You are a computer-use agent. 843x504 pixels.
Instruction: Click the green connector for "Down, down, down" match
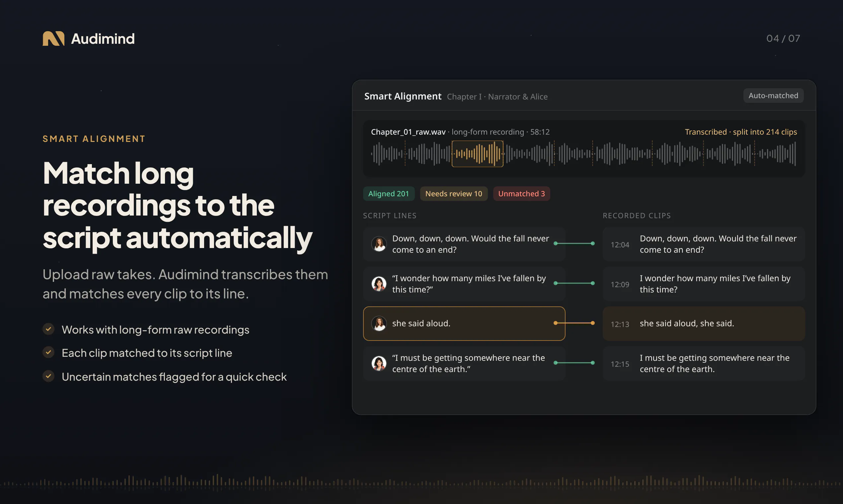[574, 243]
